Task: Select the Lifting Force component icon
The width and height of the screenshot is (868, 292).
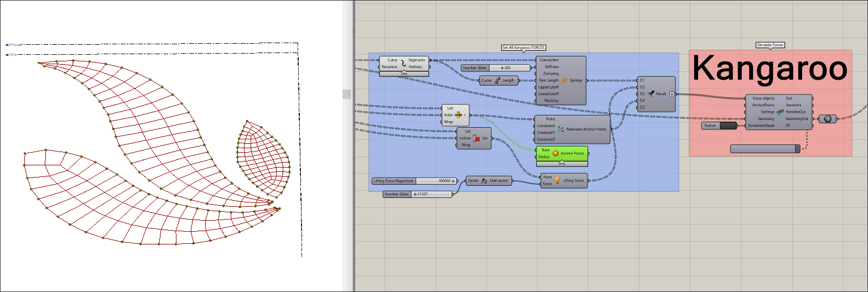Action: click(x=558, y=180)
